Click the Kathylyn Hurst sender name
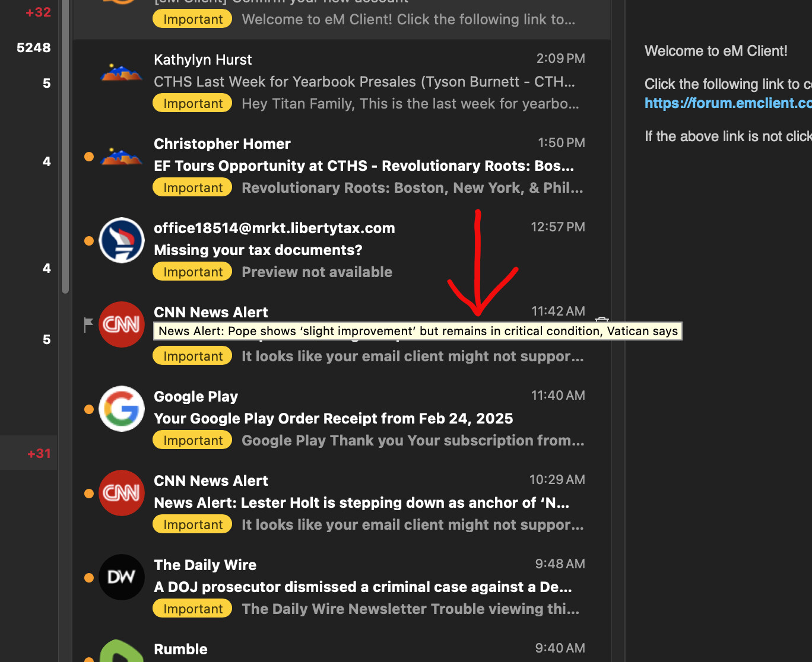This screenshot has width=812, height=662. pos(203,59)
